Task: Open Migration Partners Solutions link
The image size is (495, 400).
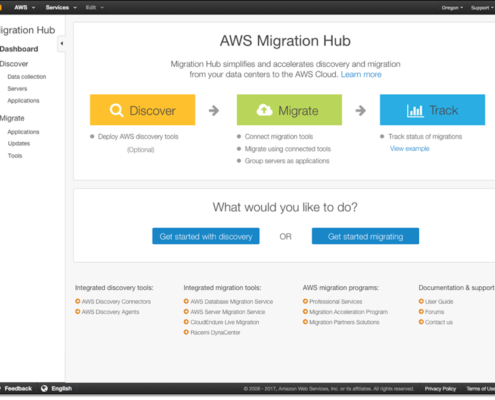Action: coord(344,322)
